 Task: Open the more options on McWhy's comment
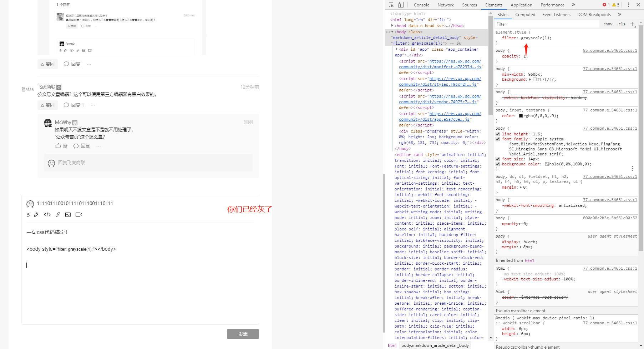tap(98, 146)
